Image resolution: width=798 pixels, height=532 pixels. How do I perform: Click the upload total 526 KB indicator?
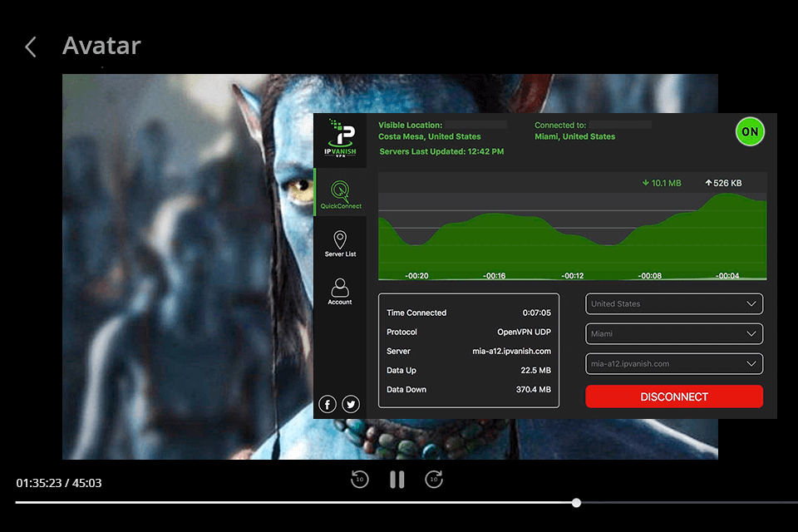pyautogui.click(x=722, y=183)
